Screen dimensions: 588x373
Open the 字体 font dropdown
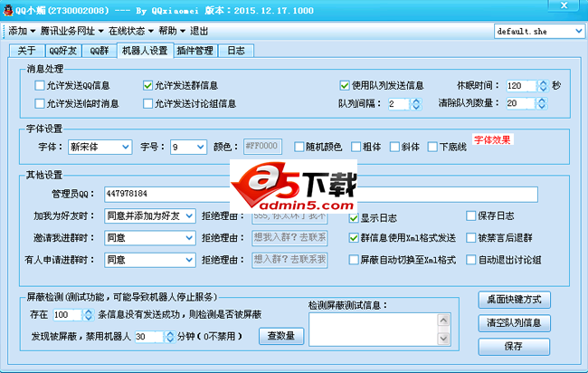(100, 147)
